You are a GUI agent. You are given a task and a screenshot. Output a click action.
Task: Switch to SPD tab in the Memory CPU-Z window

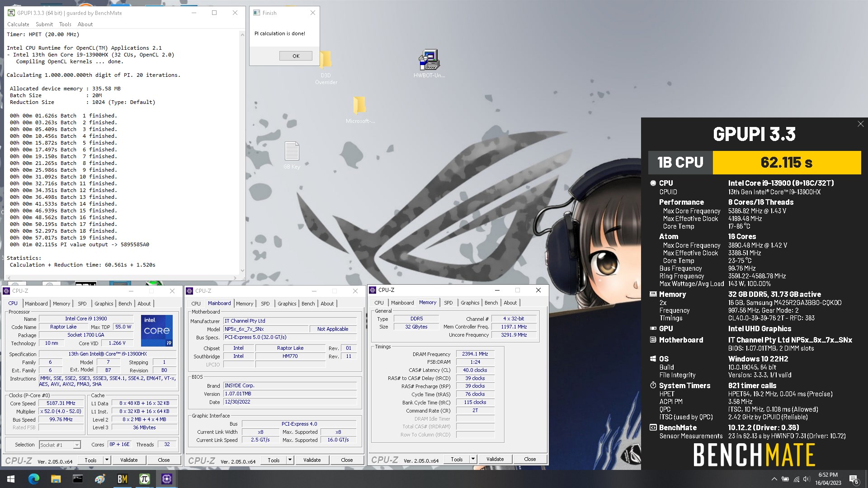point(448,303)
